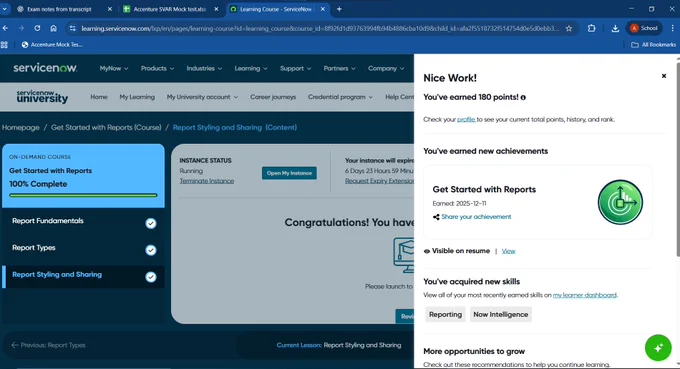Open Chrome three-dot menu
This screenshot has height=369, width=680.
coord(673,28)
